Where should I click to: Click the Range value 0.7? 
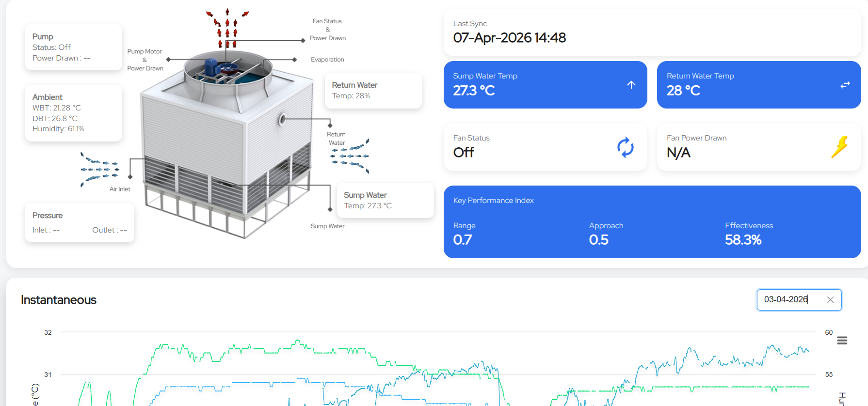(x=463, y=240)
